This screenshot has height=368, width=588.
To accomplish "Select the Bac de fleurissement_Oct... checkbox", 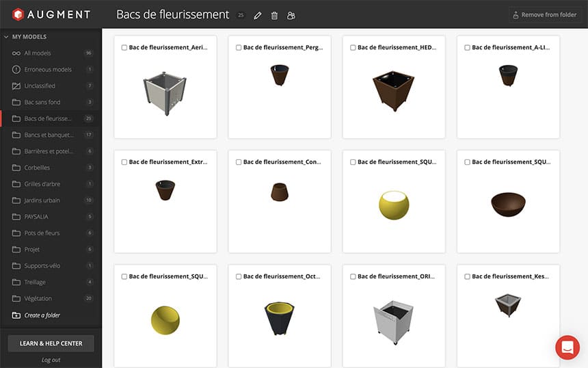I will point(239,277).
